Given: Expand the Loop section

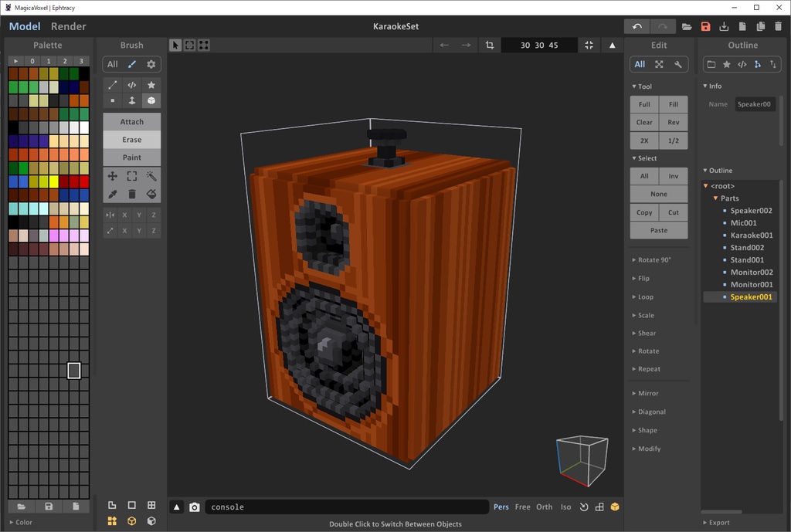Looking at the screenshot, I should click(x=645, y=296).
